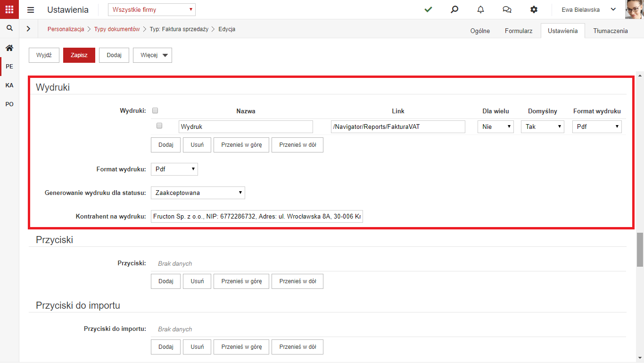Expand the Więcej dropdown button
This screenshot has width=644, height=363.
click(x=152, y=55)
